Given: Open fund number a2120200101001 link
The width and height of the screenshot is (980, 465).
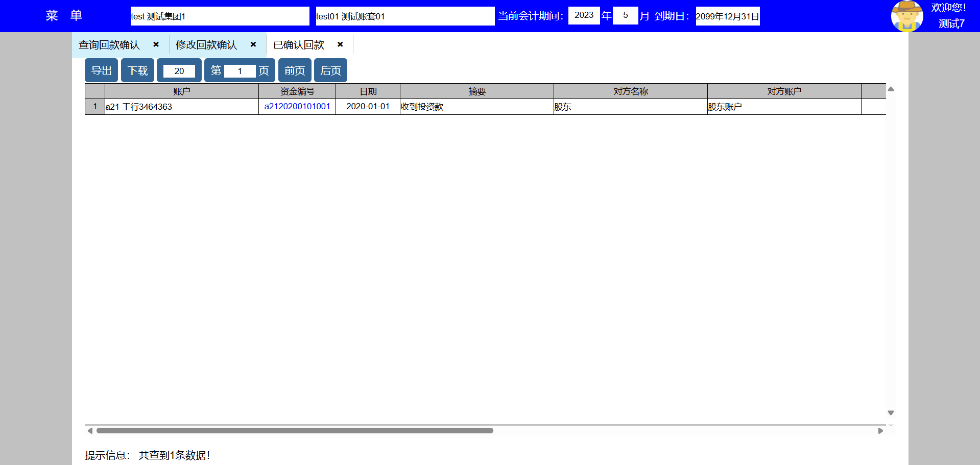Looking at the screenshot, I should [297, 106].
